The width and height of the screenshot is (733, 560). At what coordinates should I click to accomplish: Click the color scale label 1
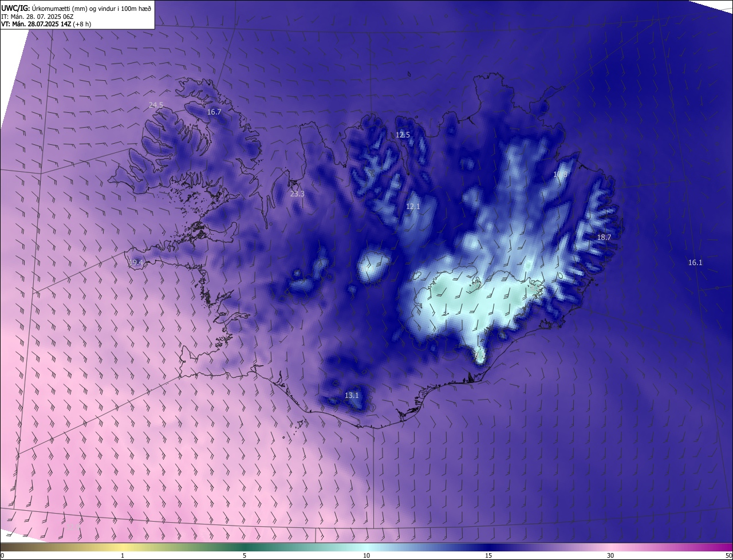[123, 555]
